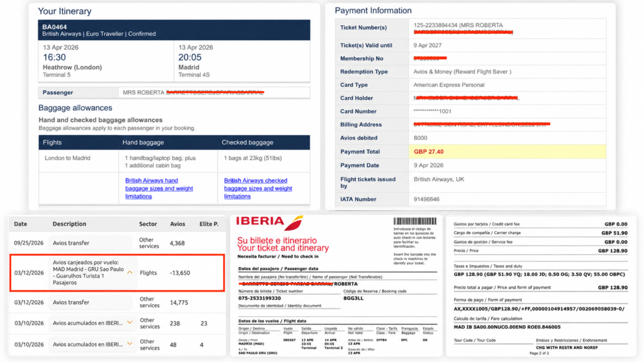Click the Hand baggage column header
The height and width of the screenshot is (362, 644).
143,143
